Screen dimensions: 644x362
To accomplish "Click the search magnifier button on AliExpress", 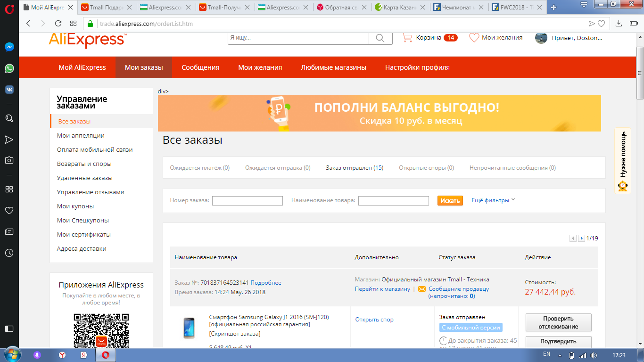I will pos(380,38).
